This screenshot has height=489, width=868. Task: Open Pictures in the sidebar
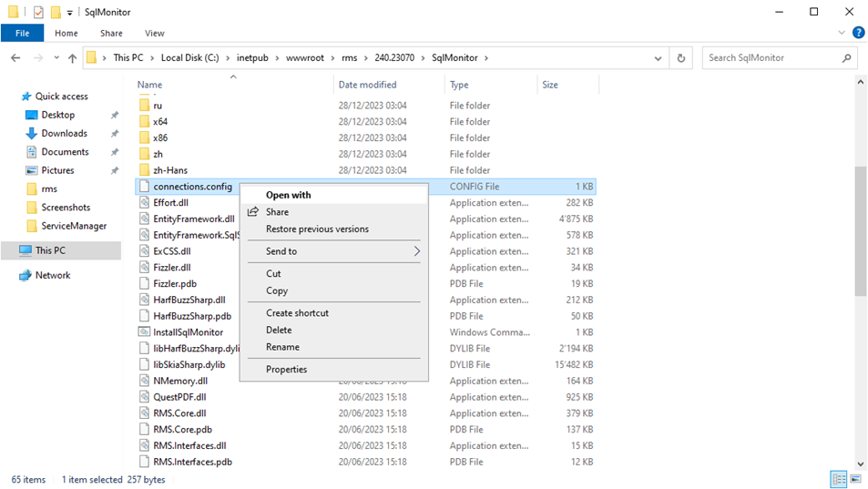tap(57, 170)
